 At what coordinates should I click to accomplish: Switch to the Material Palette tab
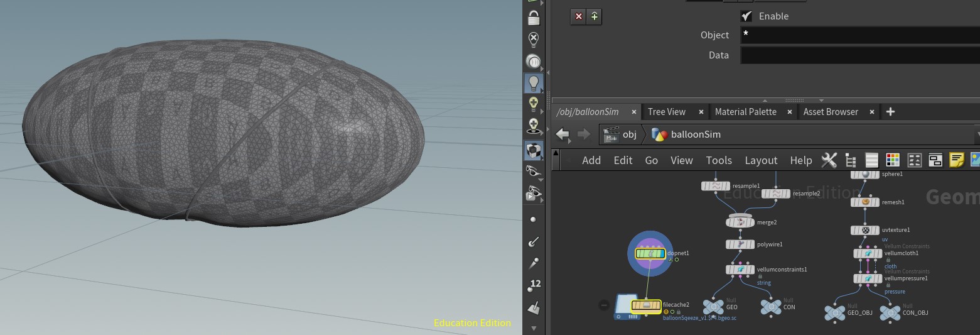click(x=745, y=112)
